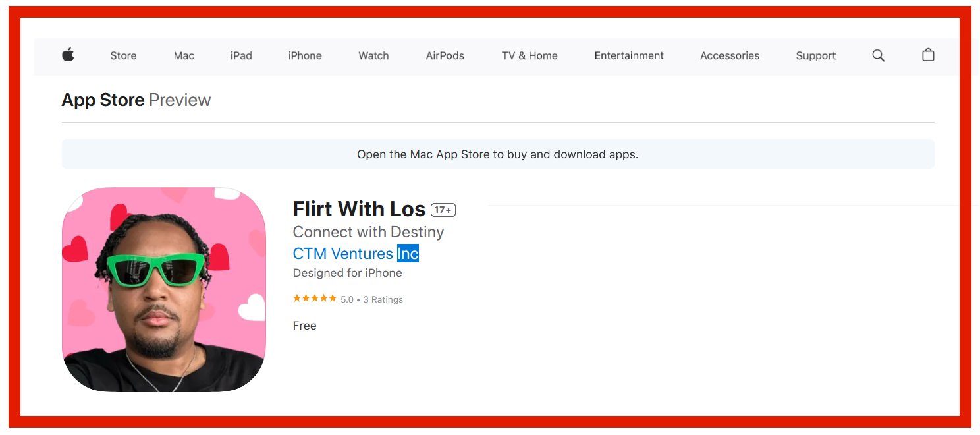The height and width of the screenshot is (435, 980).
Task: Click the five-star rating
Action: (315, 299)
